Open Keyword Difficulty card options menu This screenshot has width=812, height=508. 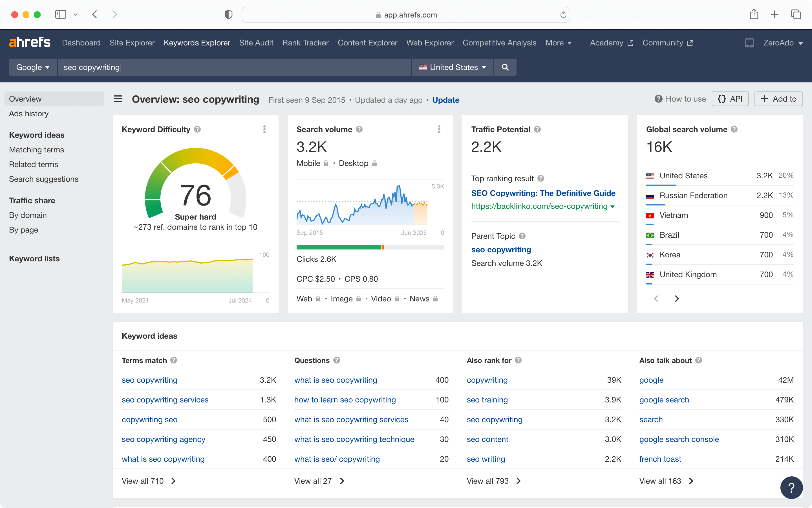(264, 129)
